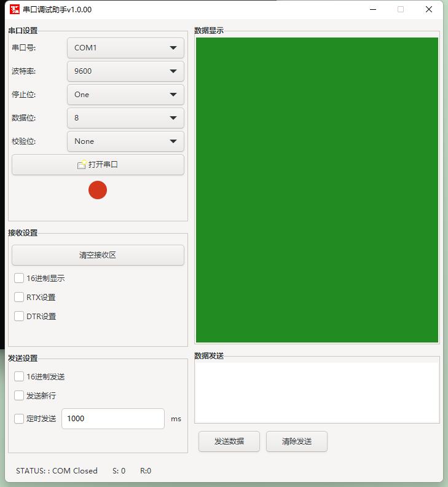Screen dimensions: 448x487
Task: Open the 停止位 One dropdown
Action: coord(125,95)
